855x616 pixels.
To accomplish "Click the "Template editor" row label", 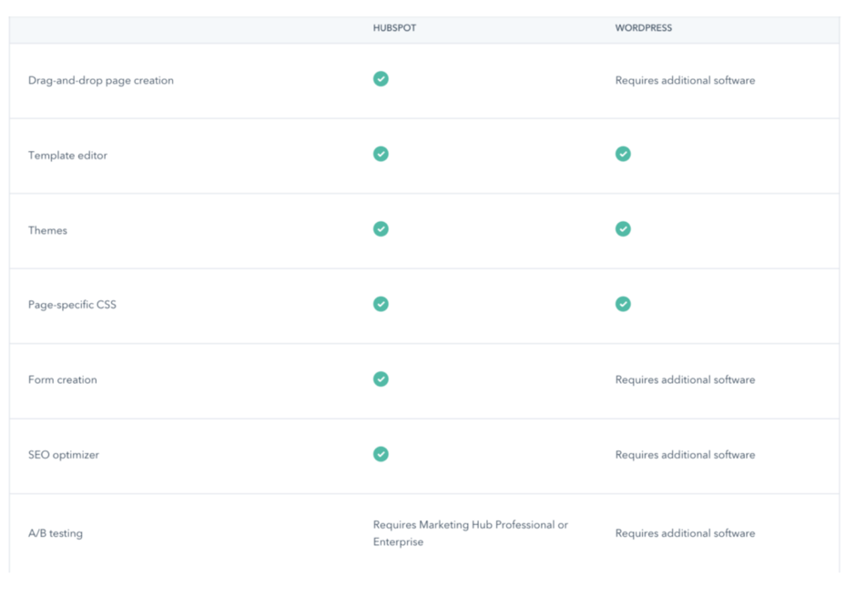I will 67,156.
